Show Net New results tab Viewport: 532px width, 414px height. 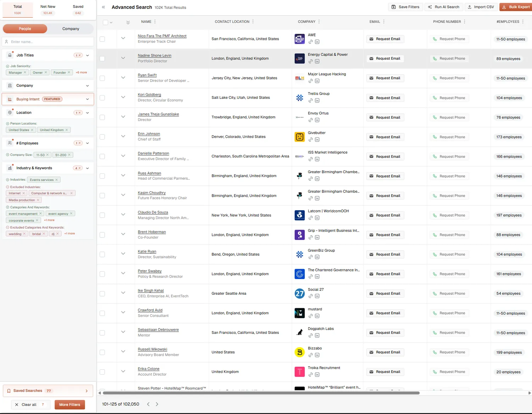point(48,10)
